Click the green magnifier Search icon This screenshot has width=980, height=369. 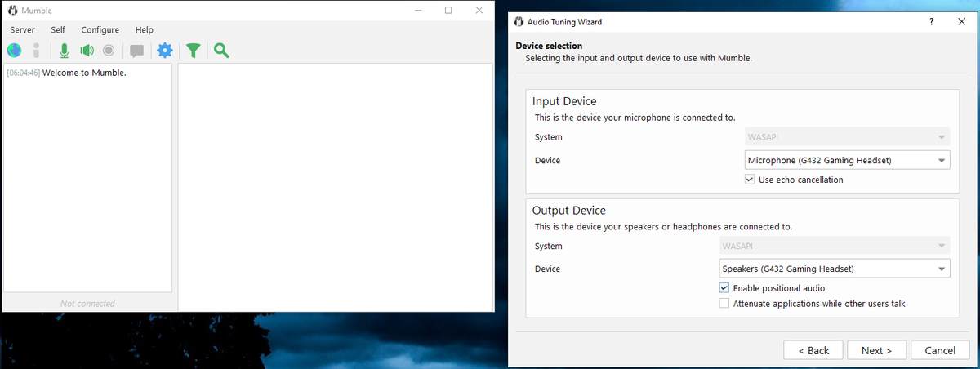(221, 51)
